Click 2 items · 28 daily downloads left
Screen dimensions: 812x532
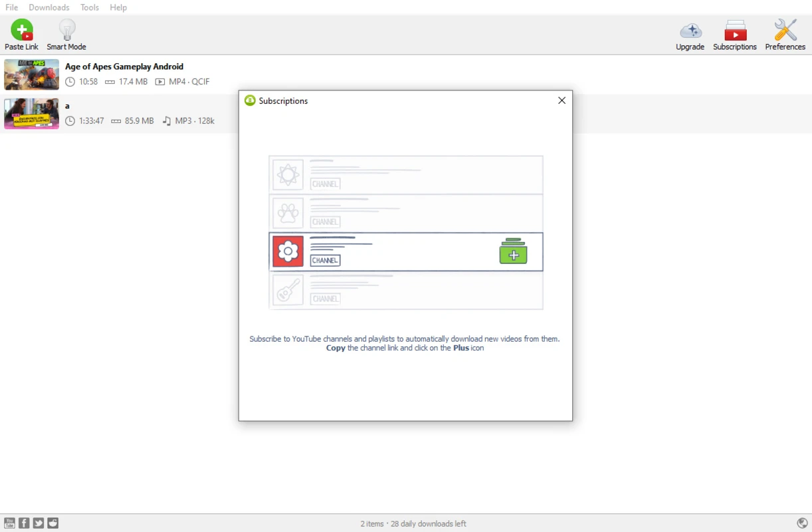pyautogui.click(x=413, y=524)
